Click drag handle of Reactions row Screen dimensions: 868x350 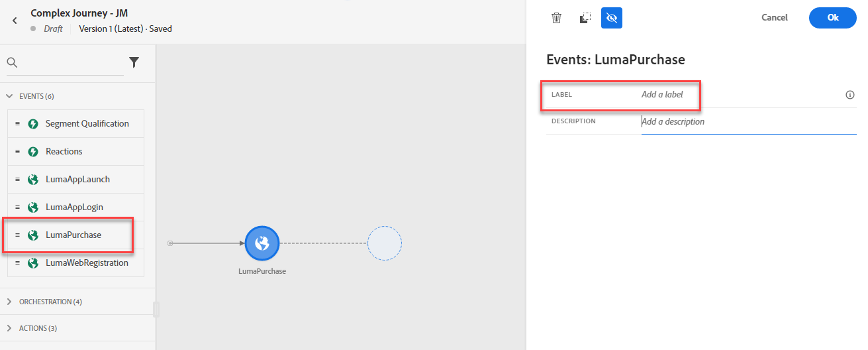coord(17,152)
